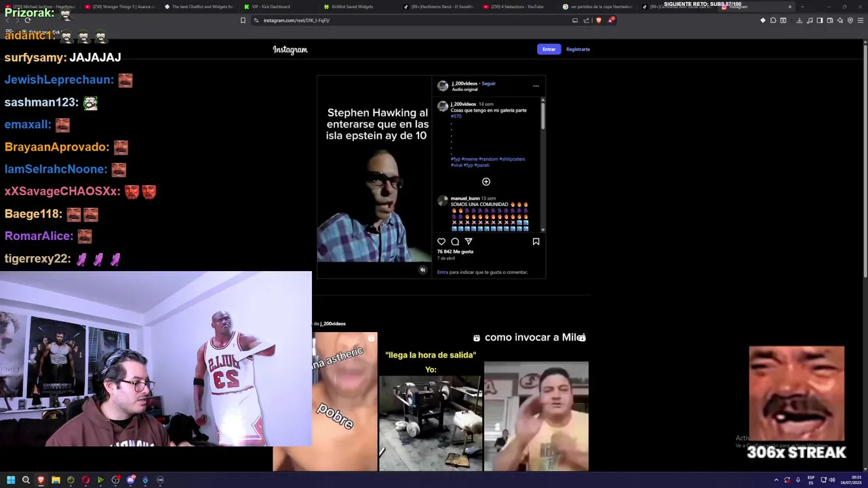This screenshot has width=868, height=488.
Task: Close the active Instagram tab
Action: (x=789, y=7)
